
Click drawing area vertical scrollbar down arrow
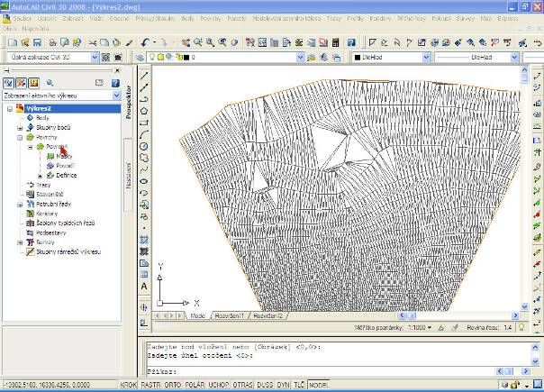524,307
